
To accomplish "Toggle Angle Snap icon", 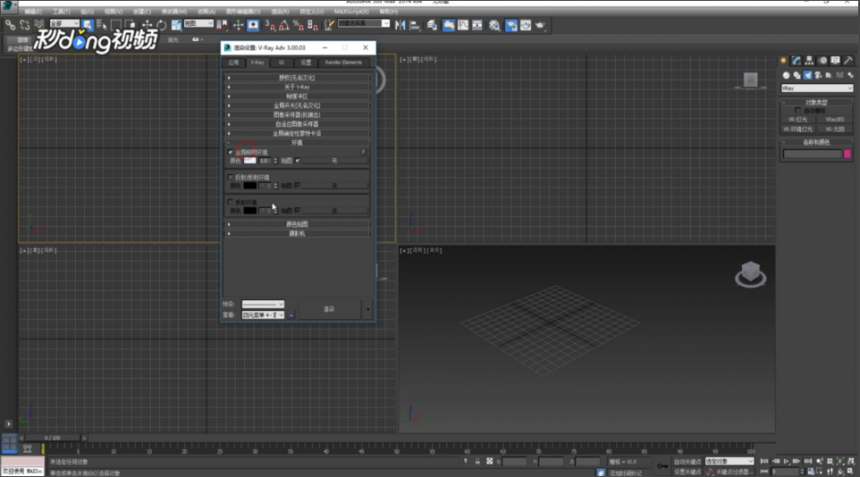I will pyautogui.click(x=284, y=25).
